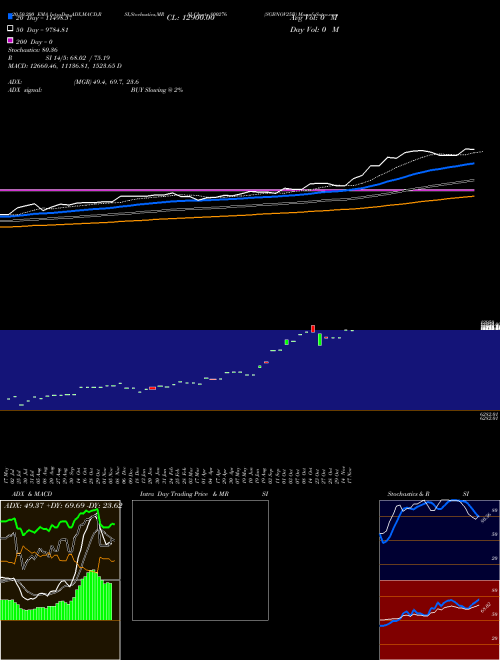
Task: Click the 'ADX: 49.37 +DY: 69.69 -DY: 23.62' readout
Action: pos(63,505)
